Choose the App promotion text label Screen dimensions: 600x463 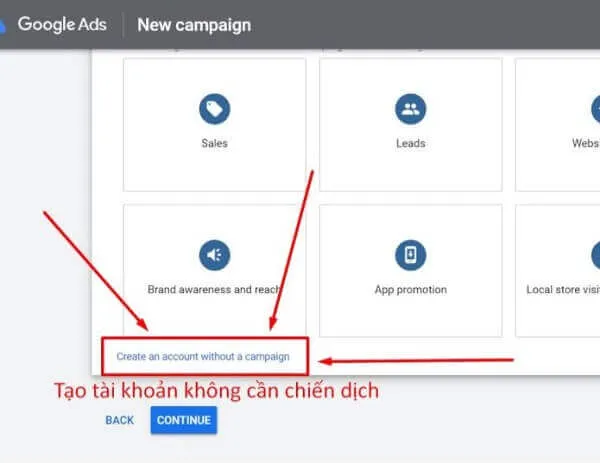[x=410, y=290]
